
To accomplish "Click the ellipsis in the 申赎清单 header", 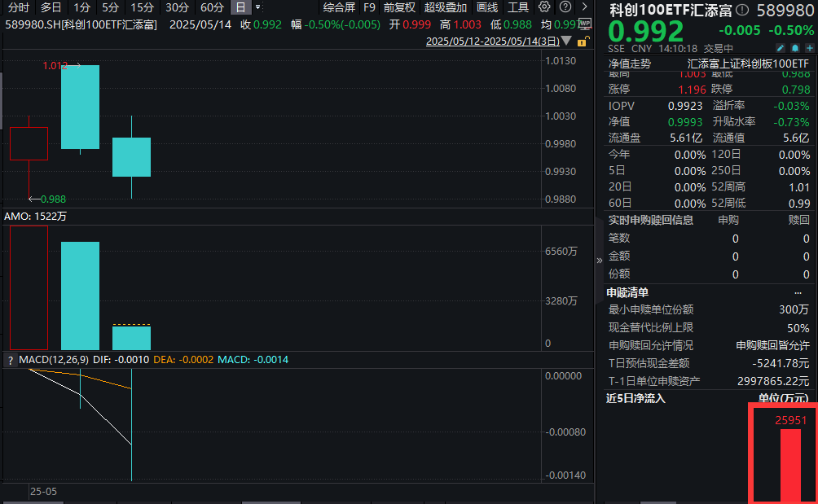I will tap(798, 292).
